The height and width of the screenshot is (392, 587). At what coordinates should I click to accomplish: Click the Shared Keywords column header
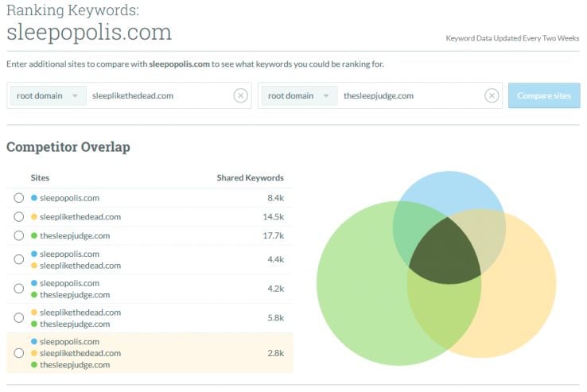coord(250,178)
